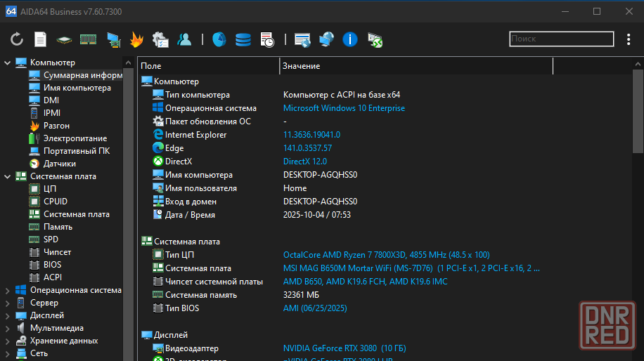This screenshot has height=361, width=644.
Task: Select Датчики in the sidebar tree
Action: point(60,164)
